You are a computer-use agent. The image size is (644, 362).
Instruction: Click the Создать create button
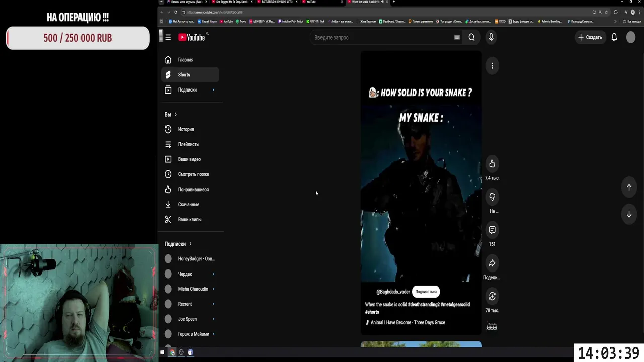(590, 37)
